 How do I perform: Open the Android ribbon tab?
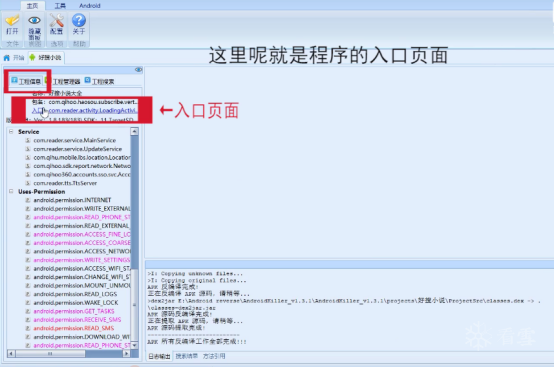click(x=90, y=6)
